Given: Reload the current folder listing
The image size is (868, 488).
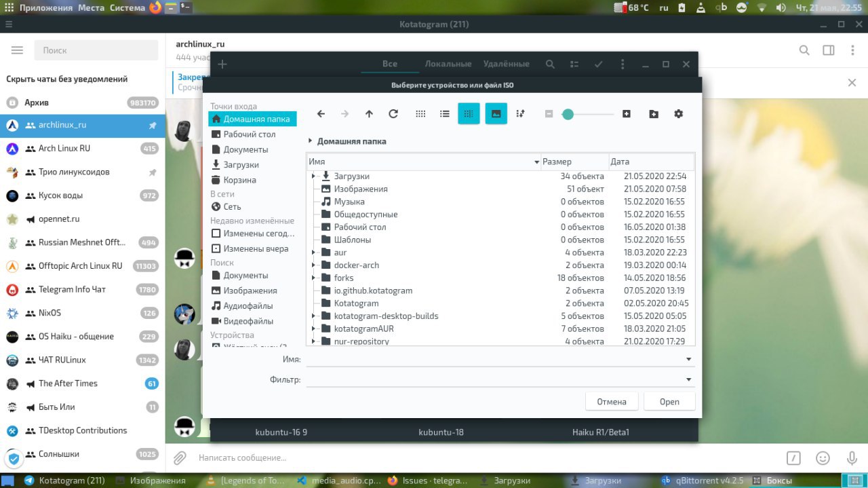Looking at the screenshot, I should pyautogui.click(x=393, y=114).
